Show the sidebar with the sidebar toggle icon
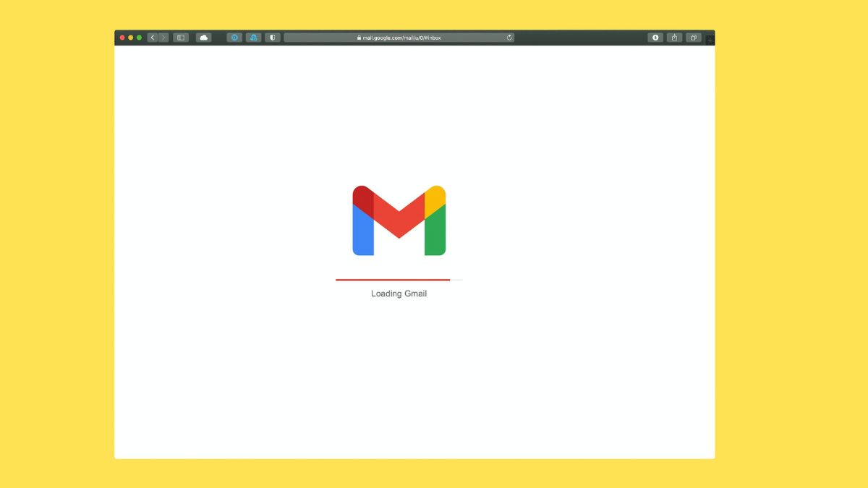Screen dimensions: 868x488 (179, 37)
